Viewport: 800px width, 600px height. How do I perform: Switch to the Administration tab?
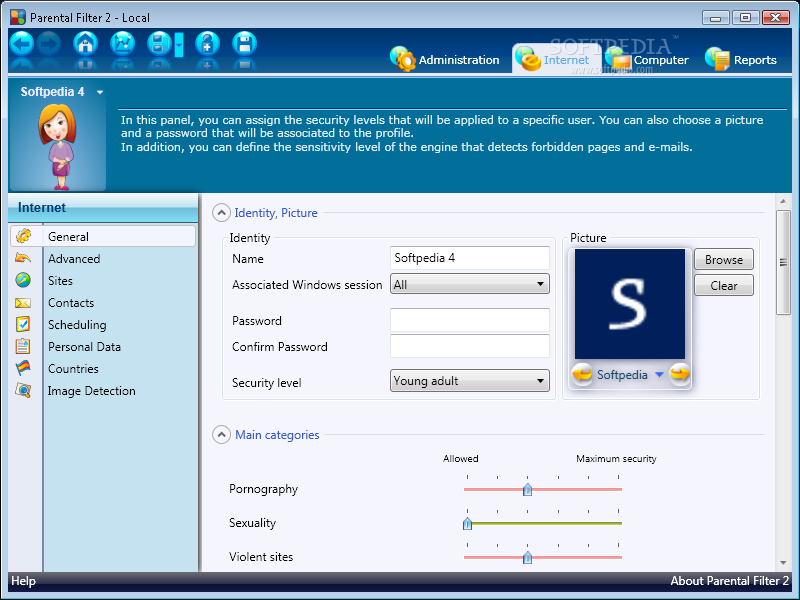point(445,60)
